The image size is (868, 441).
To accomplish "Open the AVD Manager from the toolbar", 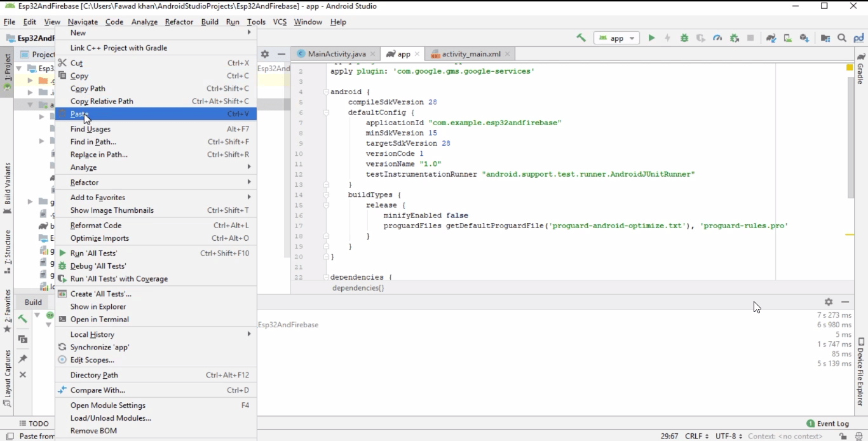I will (x=787, y=38).
